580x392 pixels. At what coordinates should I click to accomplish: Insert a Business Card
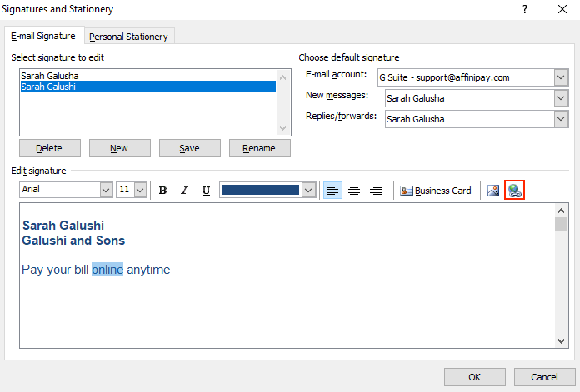pyautogui.click(x=436, y=191)
